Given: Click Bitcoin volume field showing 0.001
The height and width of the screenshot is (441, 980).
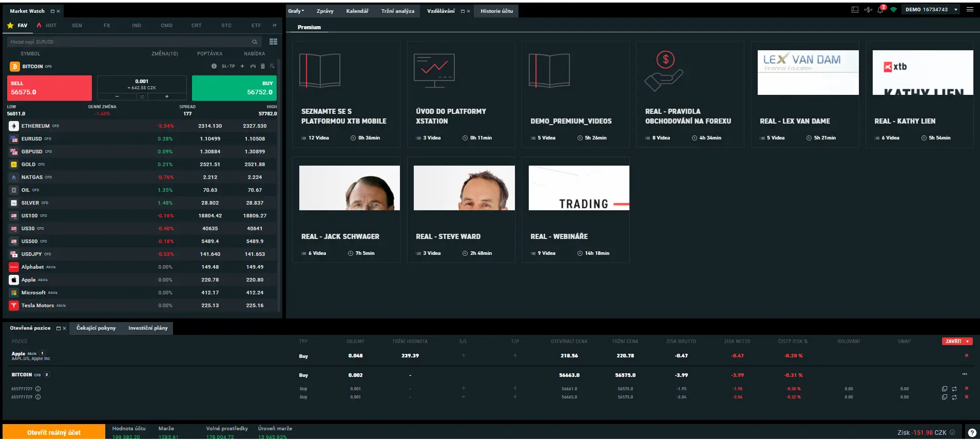Looking at the screenshot, I should point(142,84).
